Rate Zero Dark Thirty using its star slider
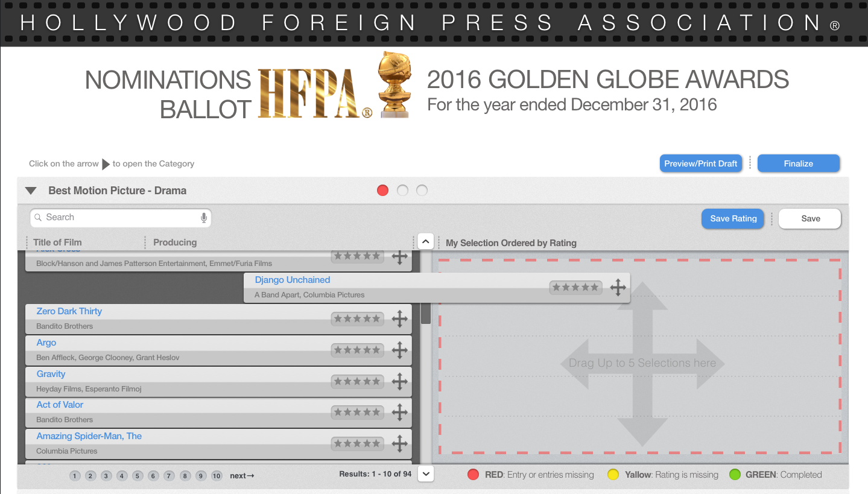Image resolution: width=868 pixels, height=494 pixels. 357,318
